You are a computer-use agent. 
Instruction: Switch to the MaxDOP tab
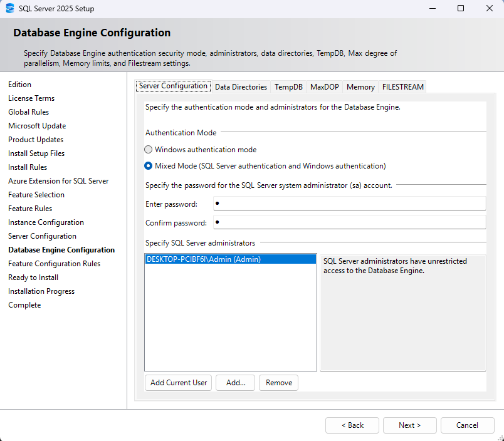pyautogui.click(x=324, y=87)
